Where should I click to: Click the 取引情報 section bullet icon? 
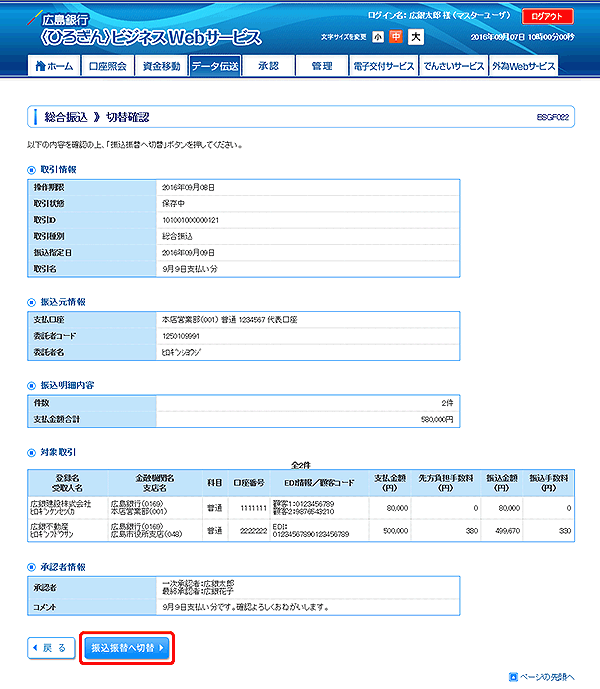click(31, 170)
